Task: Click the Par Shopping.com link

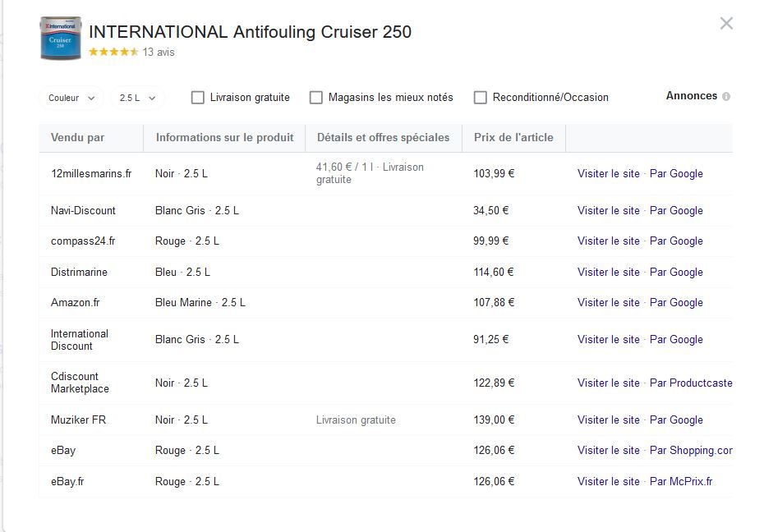Action: [691, 450]
